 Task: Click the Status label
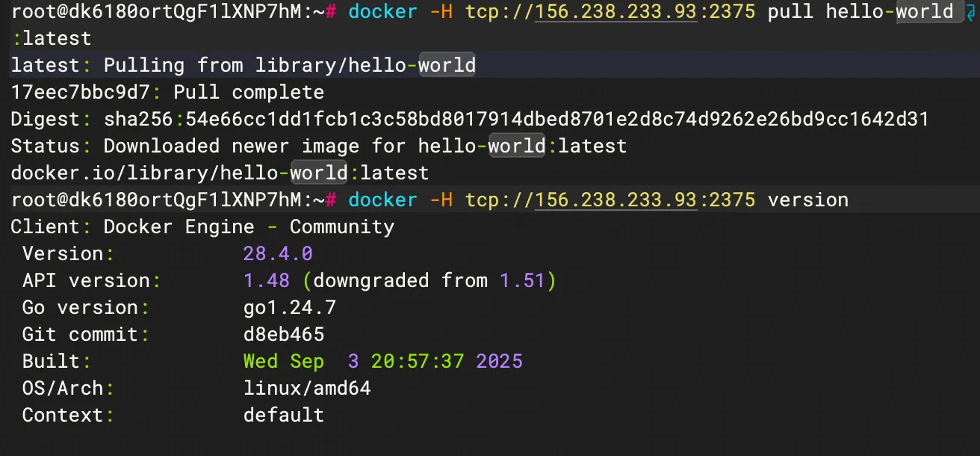pos(45,147)
